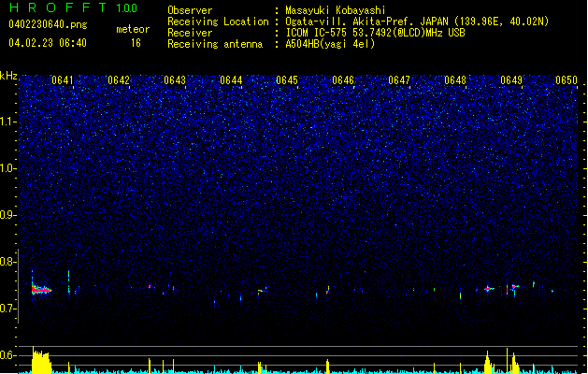The image size is (588, 374).
Task: Click the Observer field label
Action: [x=190, y=10]
